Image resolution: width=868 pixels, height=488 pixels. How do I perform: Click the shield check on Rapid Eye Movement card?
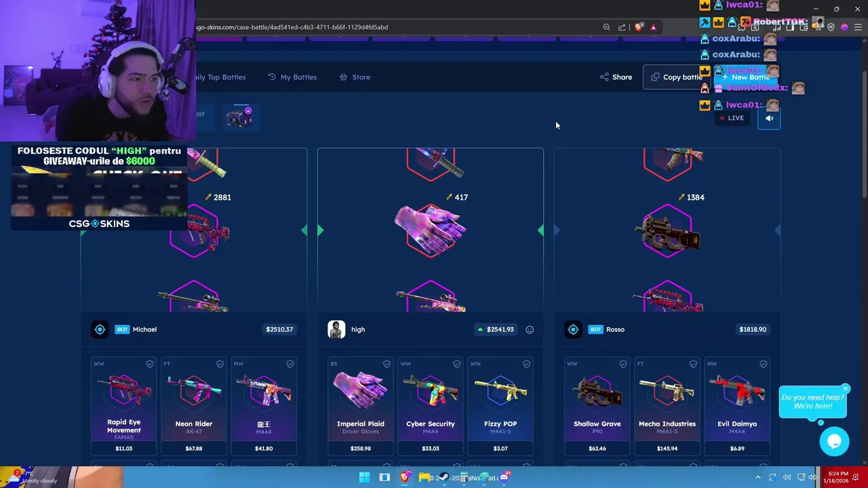coord(150,364)
